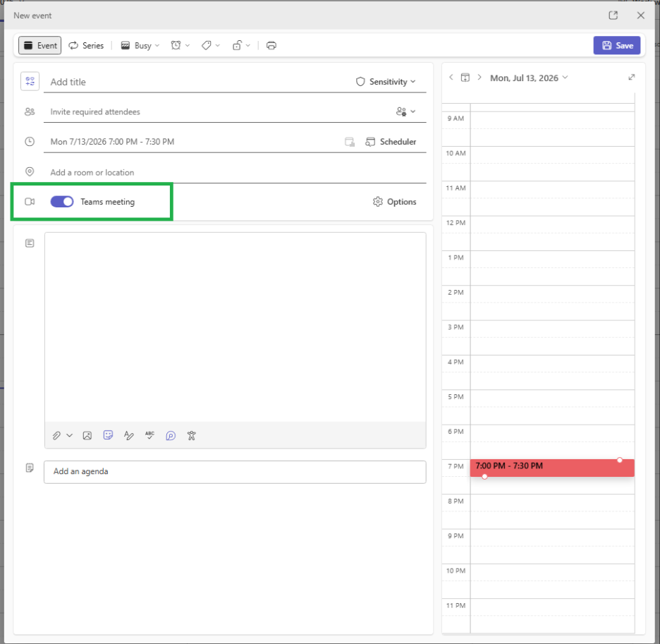Open the categorize tag menu

(x=210, y=45)
